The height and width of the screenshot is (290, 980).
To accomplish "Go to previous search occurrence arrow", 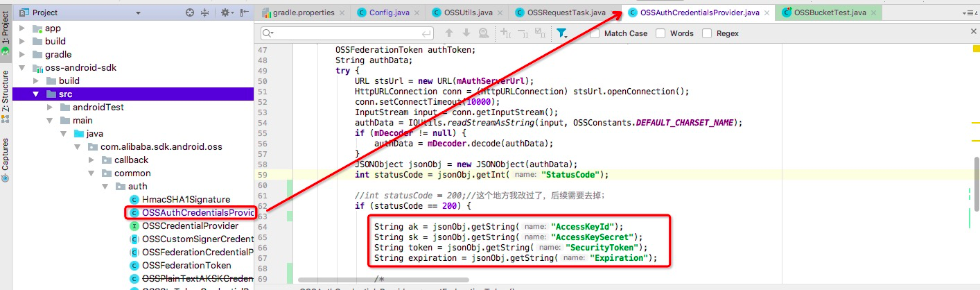I will 449,33.
